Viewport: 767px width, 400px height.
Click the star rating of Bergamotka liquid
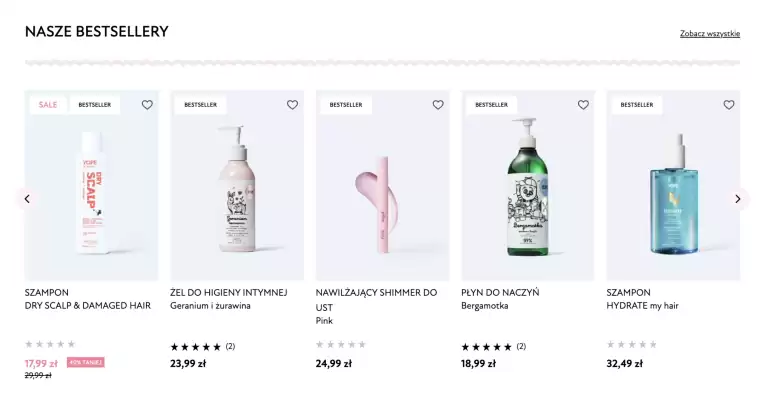point(486,347)
